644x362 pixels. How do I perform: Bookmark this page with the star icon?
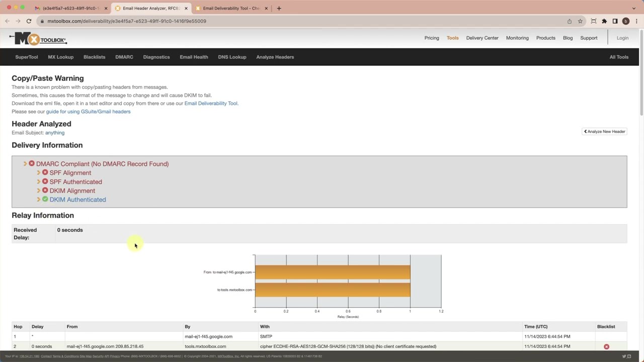click(580, 21)
